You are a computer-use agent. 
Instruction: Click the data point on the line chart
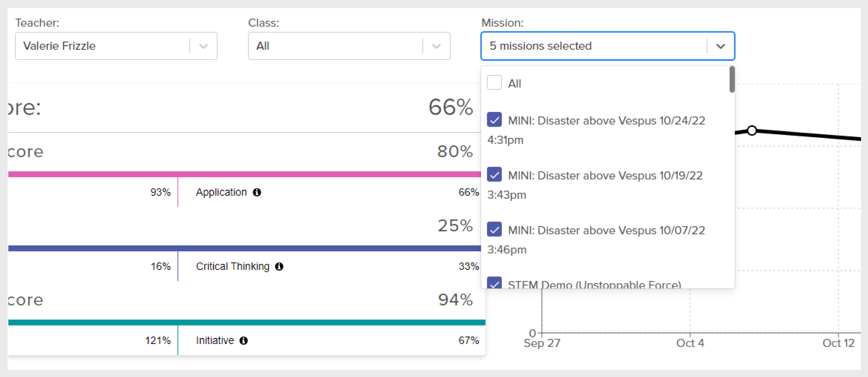tap(752, 131)
